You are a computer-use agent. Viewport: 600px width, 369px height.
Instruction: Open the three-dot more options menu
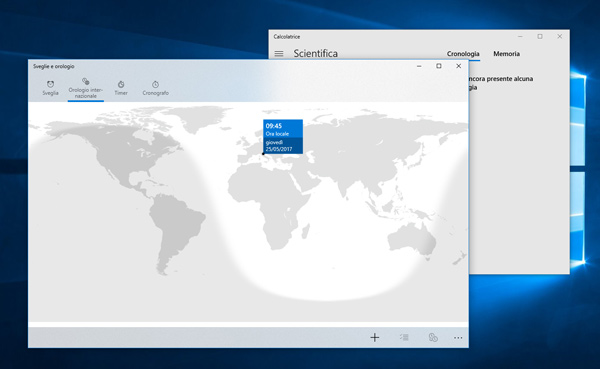tap(458, 338)
